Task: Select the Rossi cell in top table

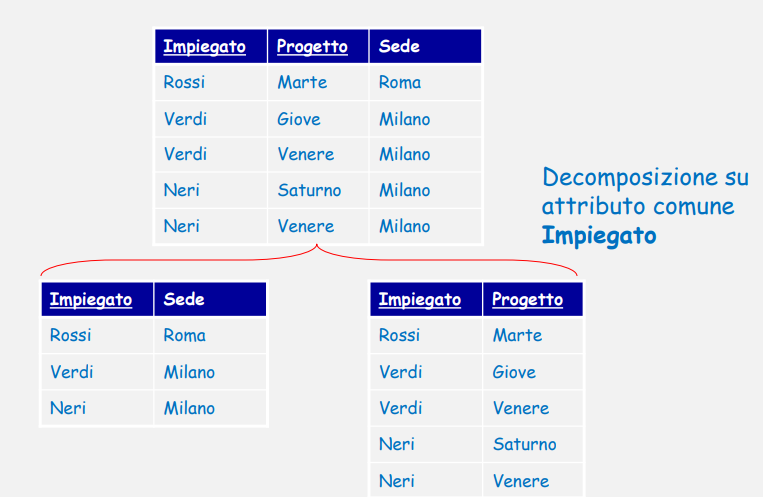Action: click(x=211, y=82)
